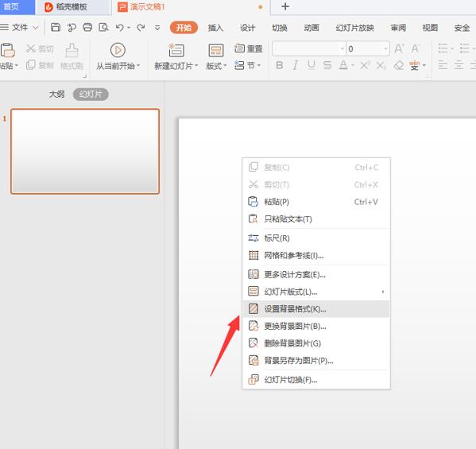Image resolution: width=476 pixels, height=449 pixels.
Task: Click the bulleted list icon
Action: [x=443, y=48]
